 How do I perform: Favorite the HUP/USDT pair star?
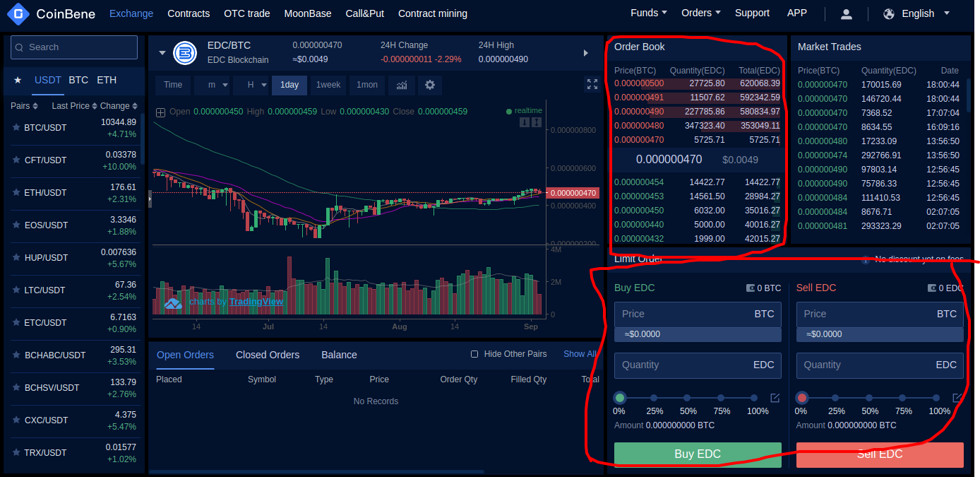tap(16, 258)
